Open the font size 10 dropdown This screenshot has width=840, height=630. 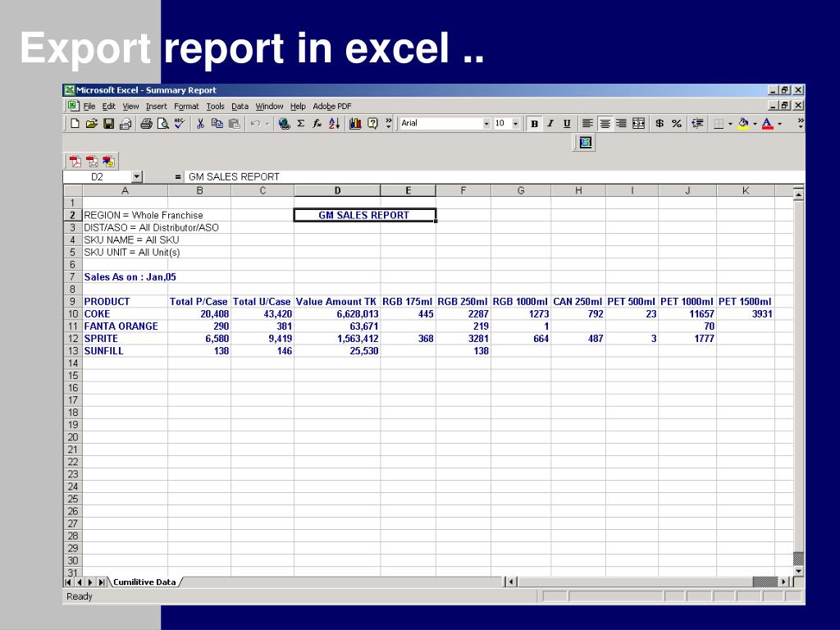515,124
